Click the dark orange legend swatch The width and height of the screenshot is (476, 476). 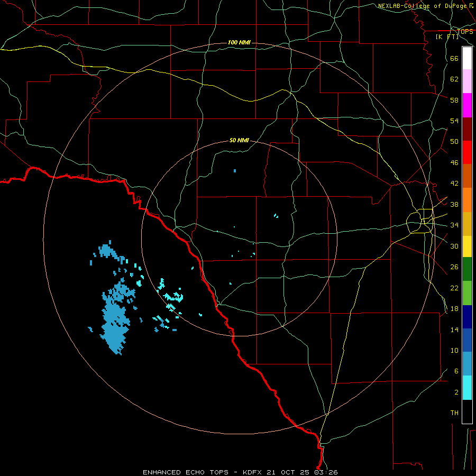467,176
